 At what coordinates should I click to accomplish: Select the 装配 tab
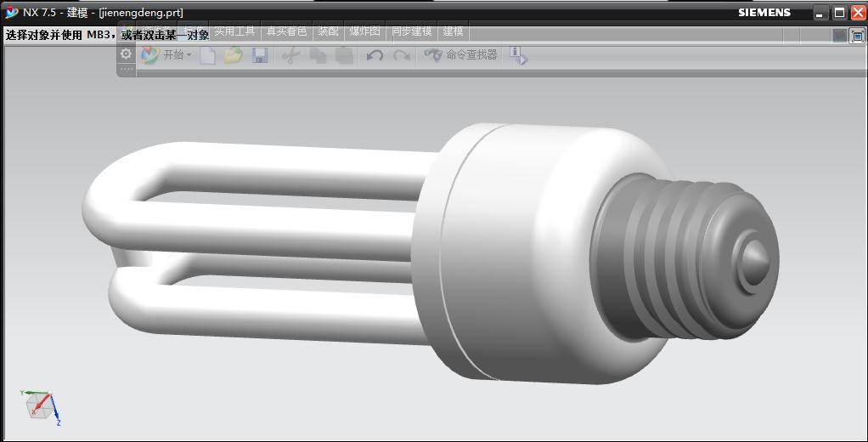(328, 31)
